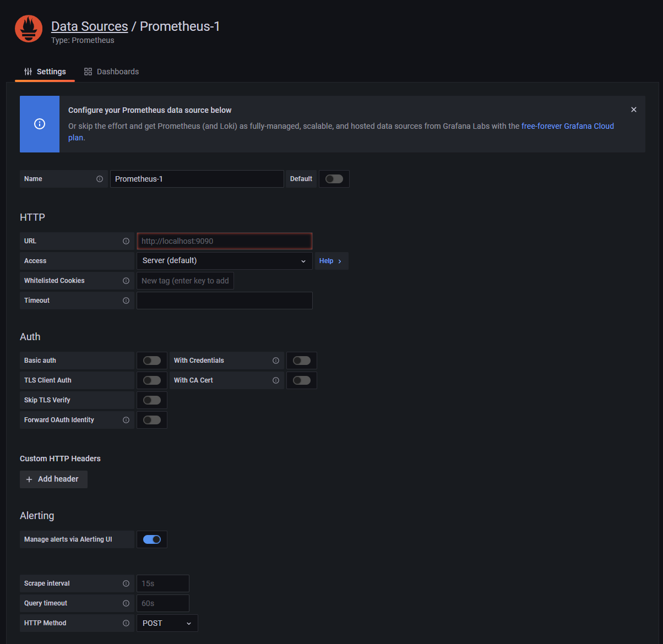Switch to the Dashboards tab
663x644 pixels.
111,72
